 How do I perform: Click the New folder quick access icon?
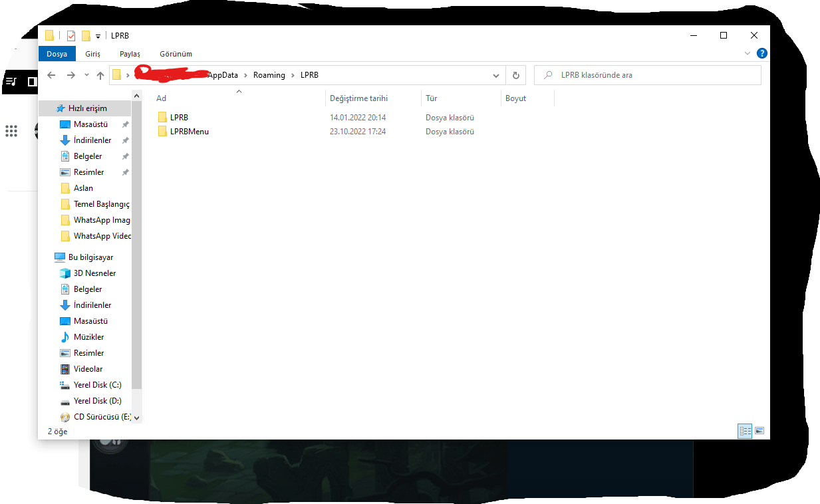pos(86,35)
